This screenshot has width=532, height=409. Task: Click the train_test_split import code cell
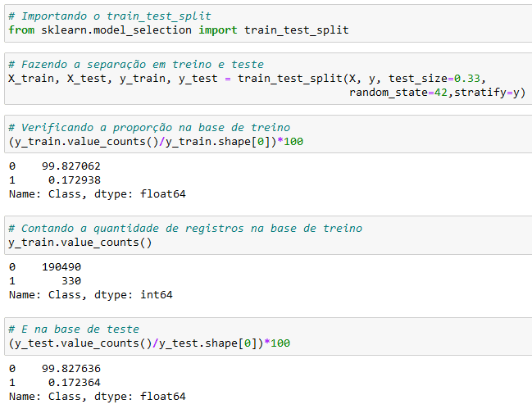(x=268, y=24)
